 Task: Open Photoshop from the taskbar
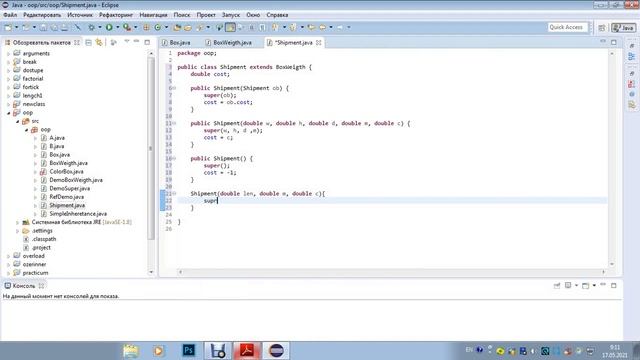click(189, 350)
